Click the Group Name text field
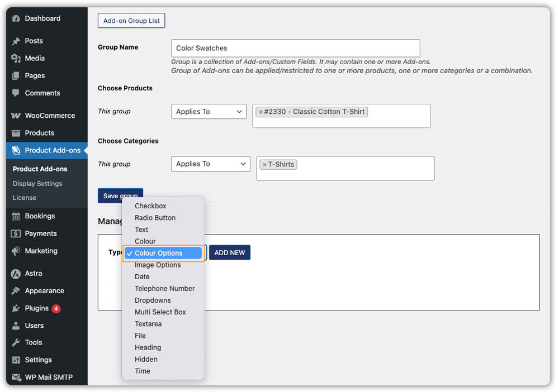Screen dimensions: 559x392 [295, 48]
